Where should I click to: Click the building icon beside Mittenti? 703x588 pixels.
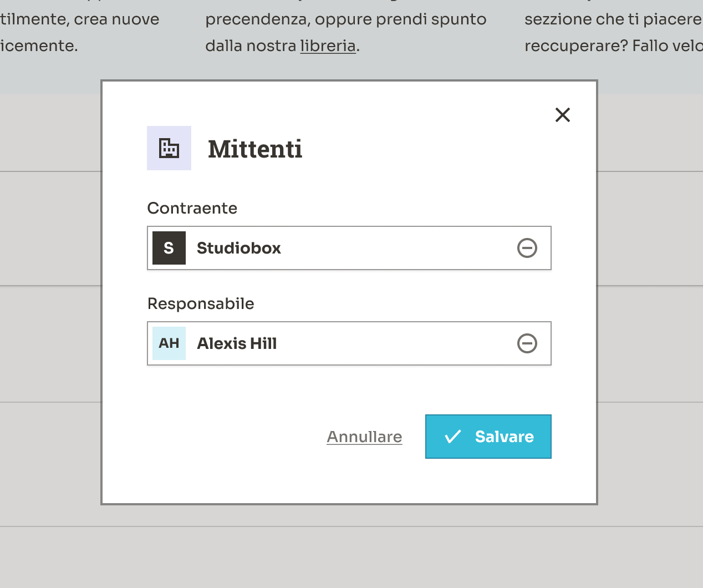[169, 148]
